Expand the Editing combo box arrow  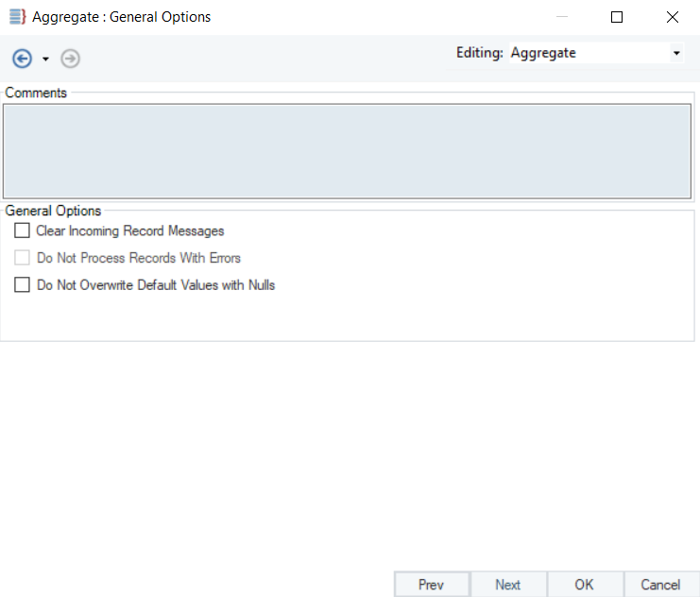pyautogui.click(x=676, y=54)
